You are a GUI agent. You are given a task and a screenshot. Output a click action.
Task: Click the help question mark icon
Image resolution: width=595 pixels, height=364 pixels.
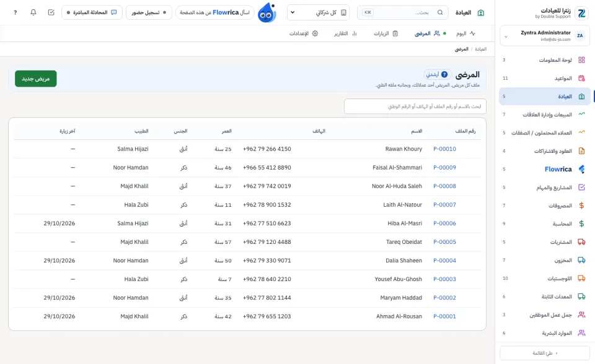click(15, 12)
